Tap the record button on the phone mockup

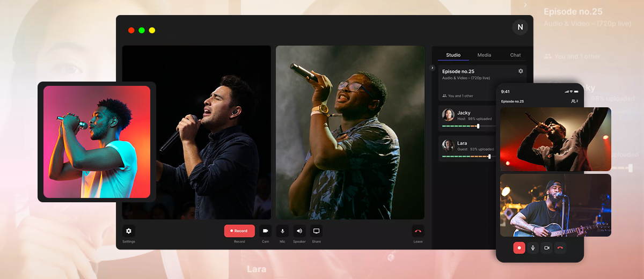click(x=519, y=248)
